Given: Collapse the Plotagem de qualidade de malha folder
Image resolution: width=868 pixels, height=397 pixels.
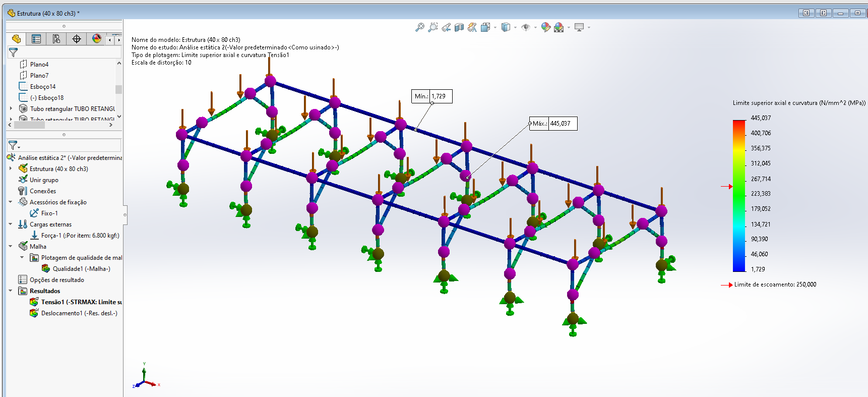Looking at the screenshot, I should [22, 257].
